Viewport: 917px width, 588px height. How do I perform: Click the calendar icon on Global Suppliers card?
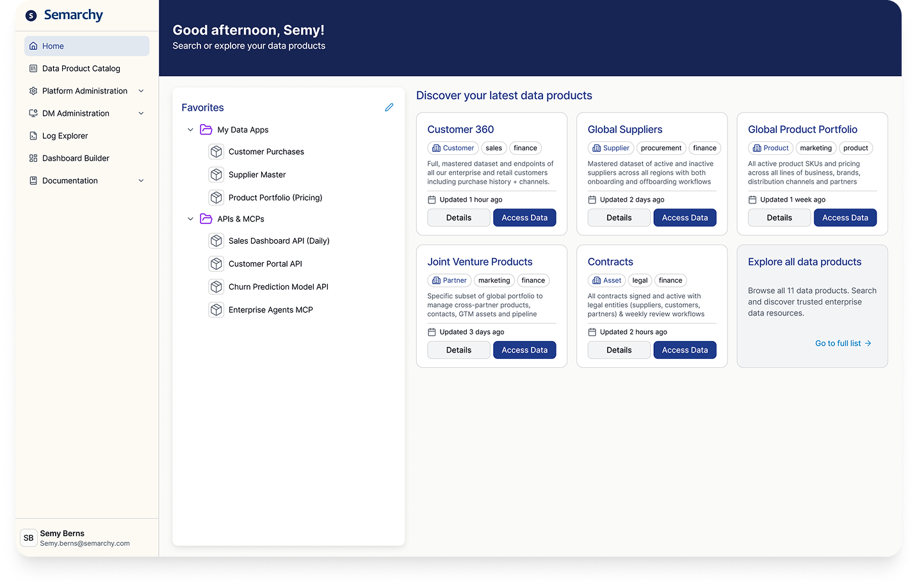pos(592,200)
